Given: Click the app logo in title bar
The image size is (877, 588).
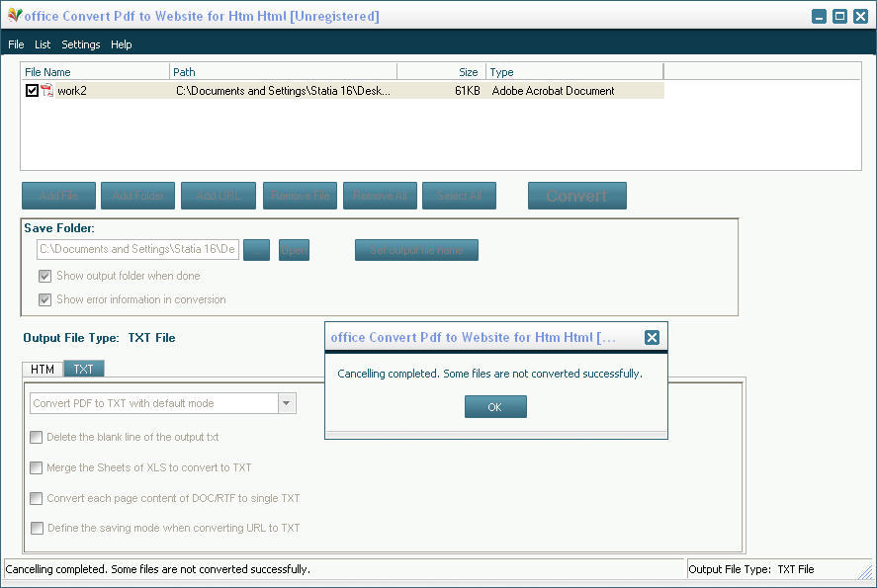Looking at the screenshot, I should click(14, 16).
